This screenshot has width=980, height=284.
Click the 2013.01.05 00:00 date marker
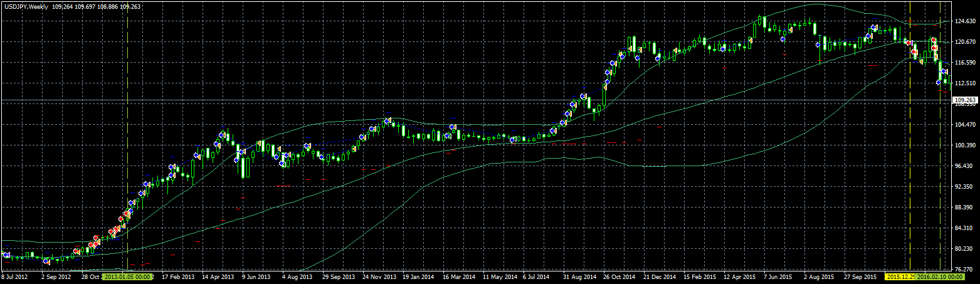tap(127, 276)
